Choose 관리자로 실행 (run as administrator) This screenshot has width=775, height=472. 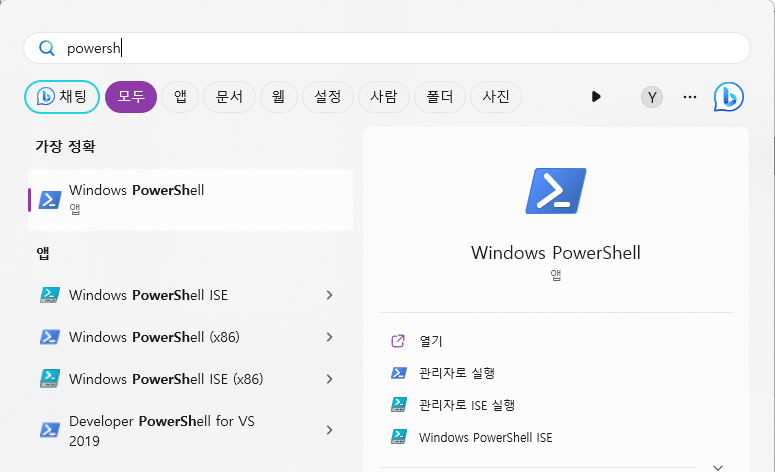[457, 373]
